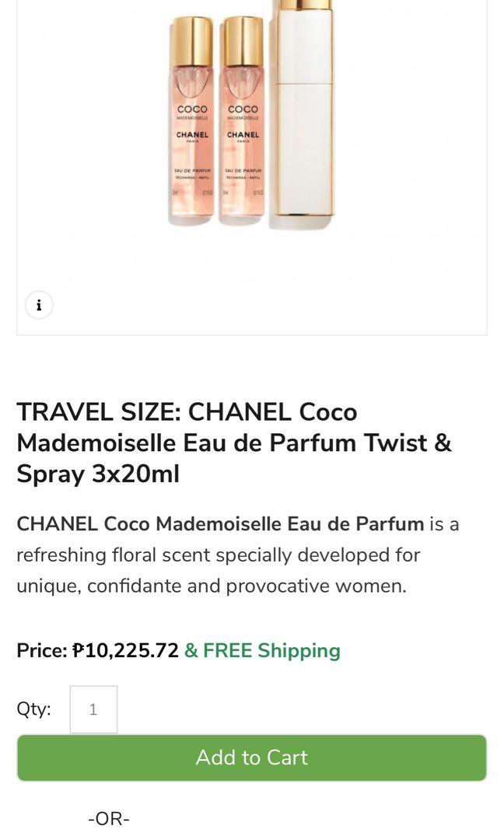Click the "-OR-" separator text
This screenshot has width=504, height=840.
click(x=109, y=818)
